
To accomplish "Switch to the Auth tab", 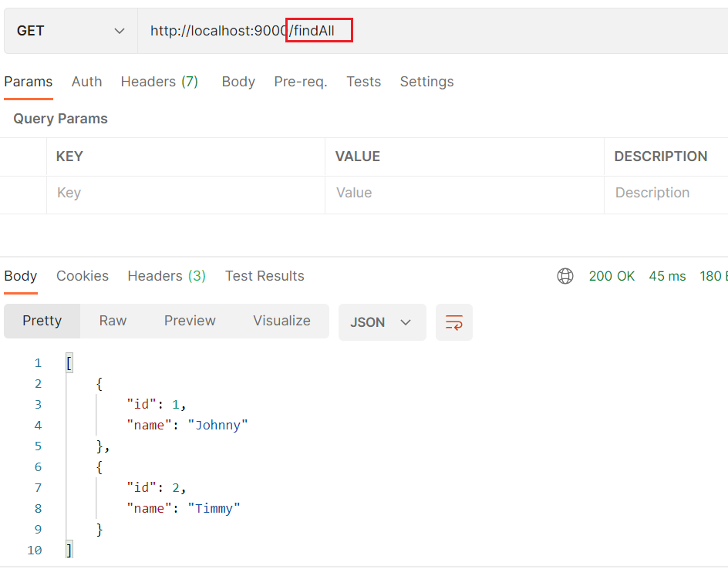I will point(87,82).
